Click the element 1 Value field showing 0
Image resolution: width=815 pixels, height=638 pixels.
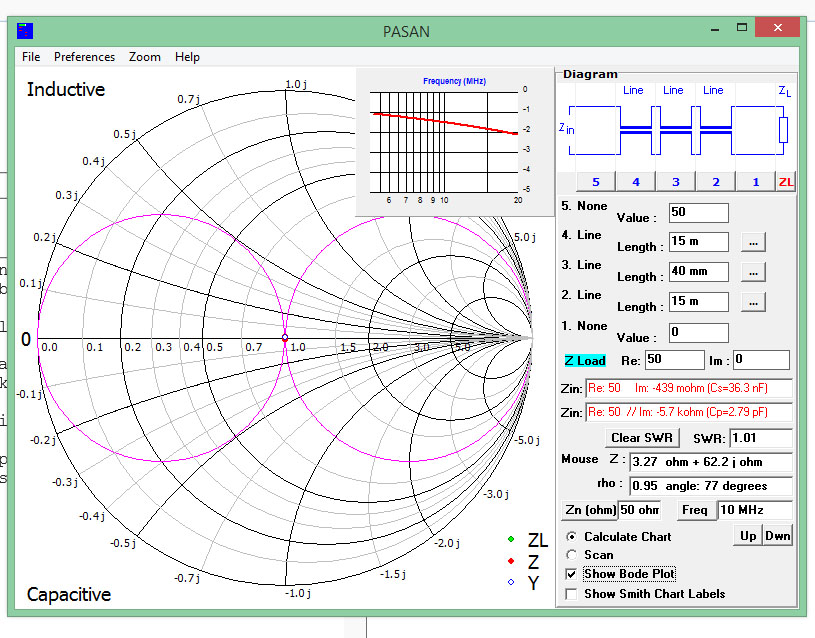[x=699, y=333]
